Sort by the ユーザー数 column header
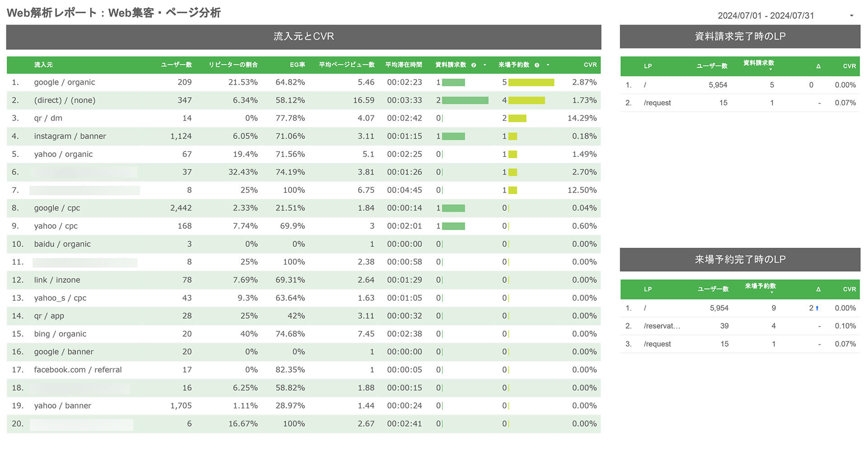 click(176, 65)
